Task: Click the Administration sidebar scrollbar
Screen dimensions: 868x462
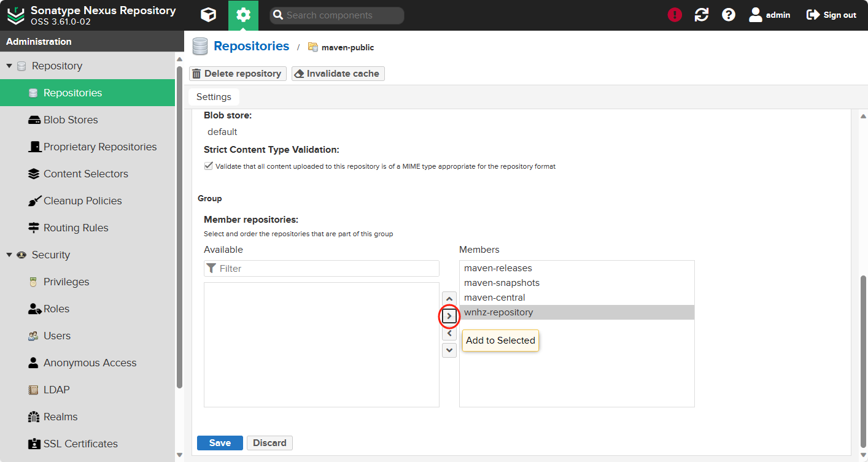Action: click(x=179, y=227)
